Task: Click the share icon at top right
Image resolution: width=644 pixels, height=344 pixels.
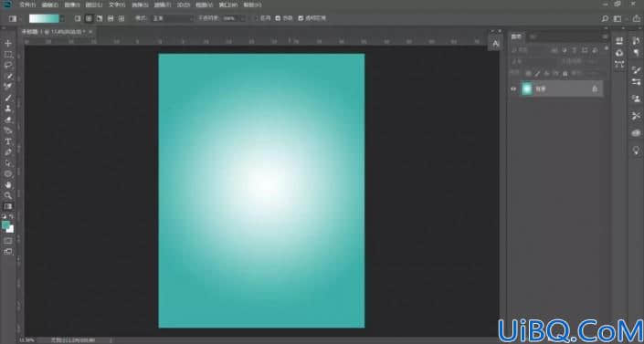Action: click(636, 18)
